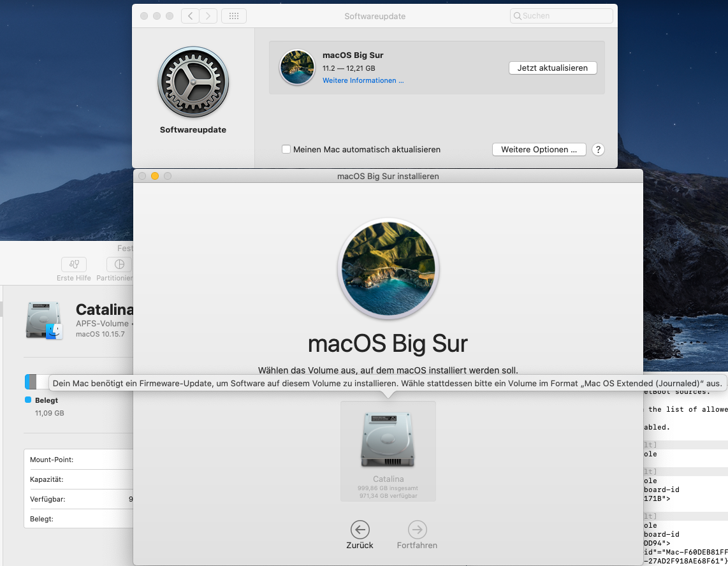Viewport: 728px width, 566px height.
Task: Go back in Softwareupdate window toolbar
Action: click(191, 16)
